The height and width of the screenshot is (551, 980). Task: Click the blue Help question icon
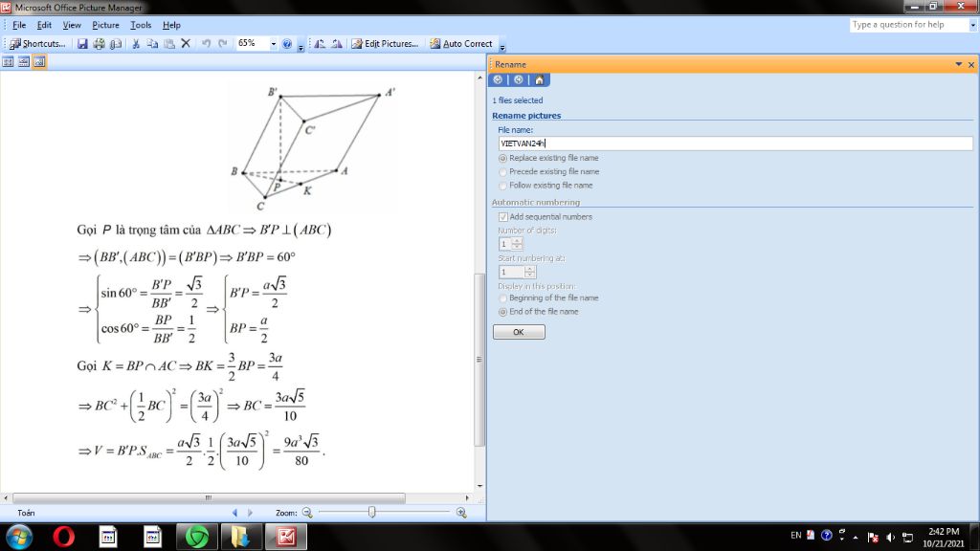click(x=287, y=44)
